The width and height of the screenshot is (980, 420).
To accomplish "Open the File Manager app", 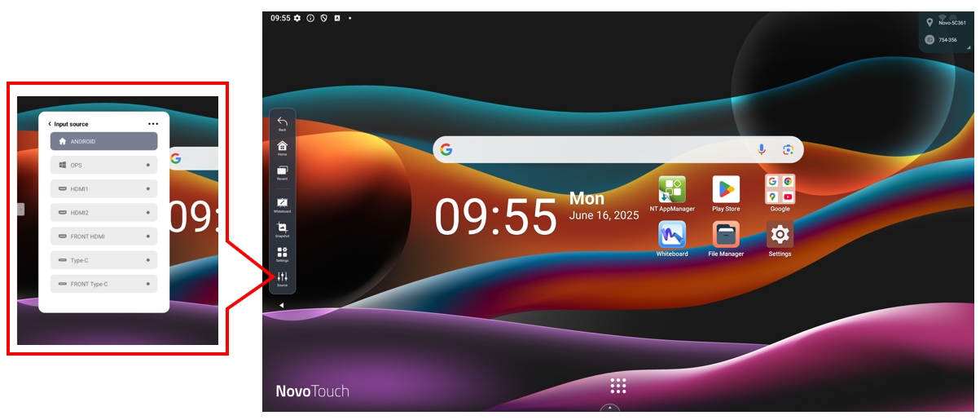I will pos(726,239).
